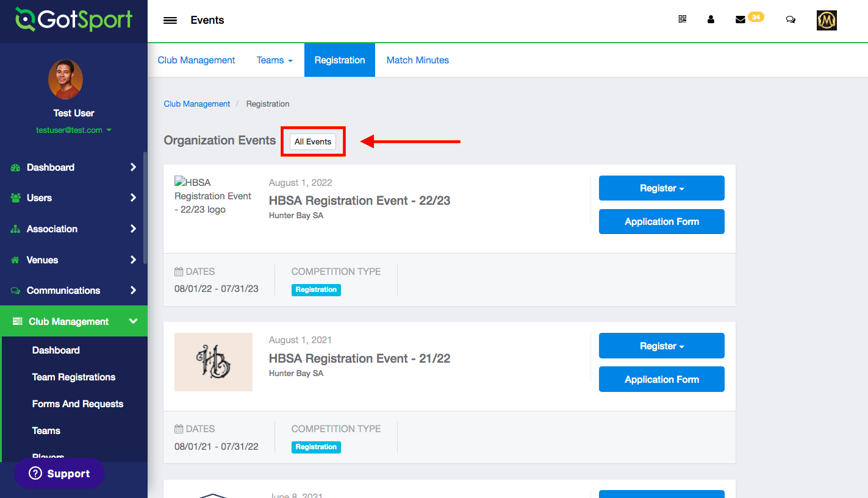868x498 pixels.
Task: Open the Register dropdown for the HBSA 22/23 event
Action: point(661,188)
